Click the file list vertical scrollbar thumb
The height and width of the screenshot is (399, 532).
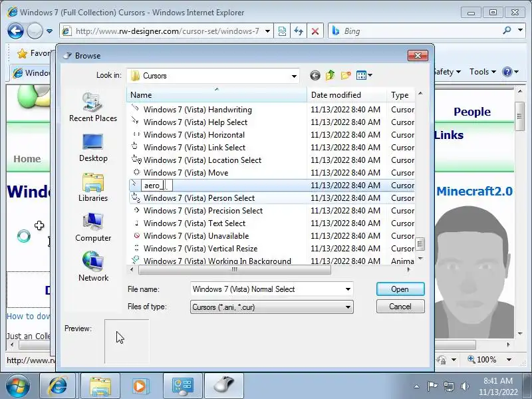(x=420, y=243)
